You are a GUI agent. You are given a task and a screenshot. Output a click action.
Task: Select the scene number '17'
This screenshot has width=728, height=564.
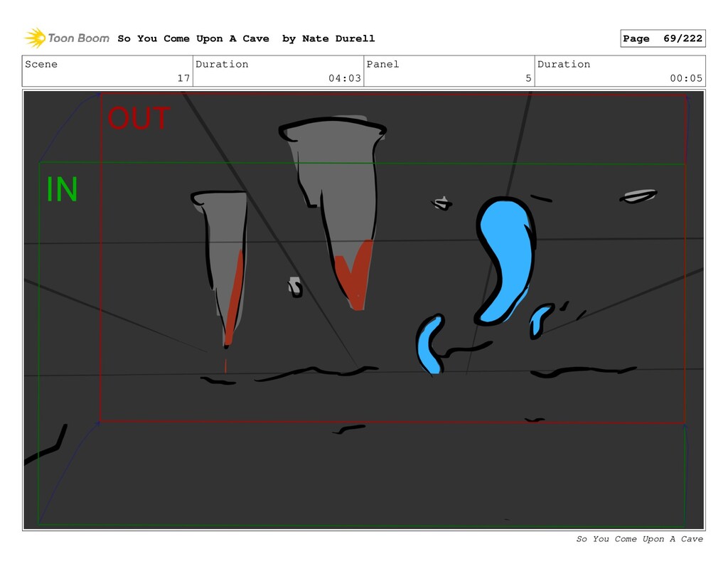pyautogui.click(x=183, y=78)
